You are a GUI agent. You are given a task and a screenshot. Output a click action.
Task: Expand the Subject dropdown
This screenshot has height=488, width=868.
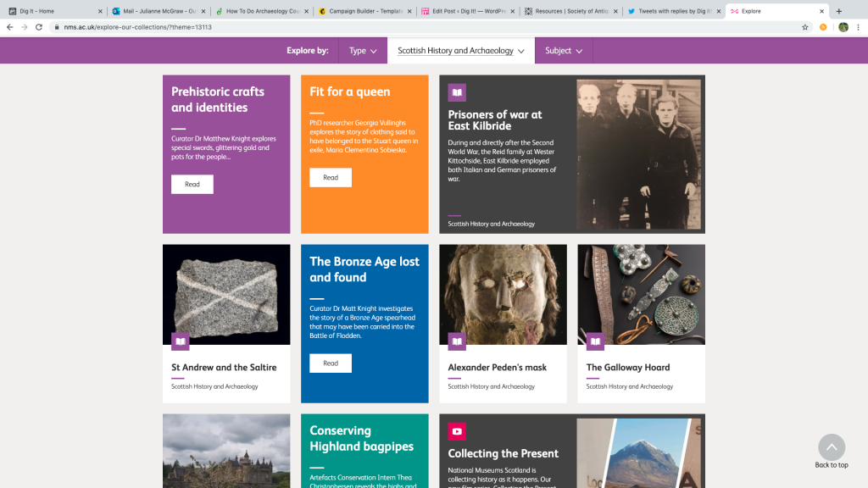(x=564, y=50)
